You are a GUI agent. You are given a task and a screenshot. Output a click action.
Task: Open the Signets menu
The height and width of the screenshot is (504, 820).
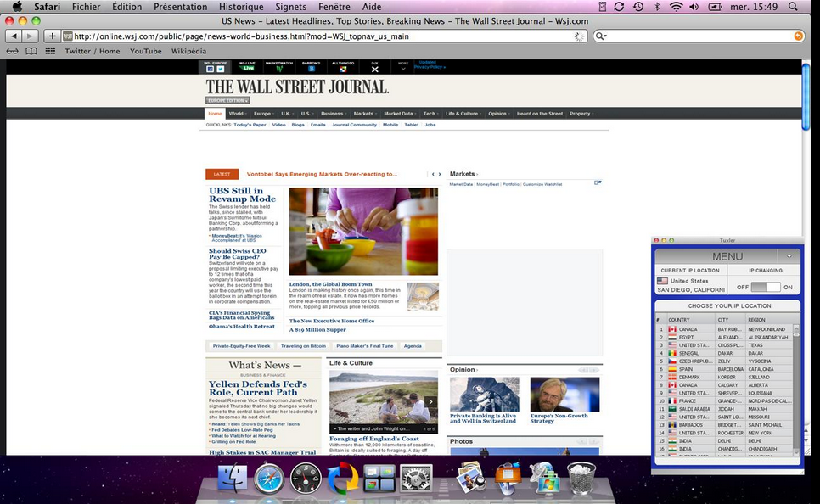(x=291, y=7)
